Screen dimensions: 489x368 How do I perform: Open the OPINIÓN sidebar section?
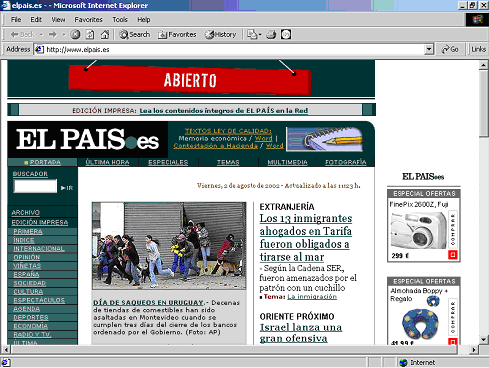[x=27, y=257]
